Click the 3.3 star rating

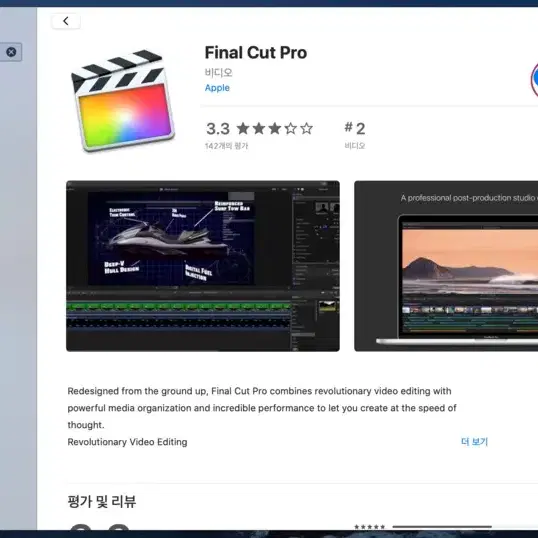coord(259,129)
